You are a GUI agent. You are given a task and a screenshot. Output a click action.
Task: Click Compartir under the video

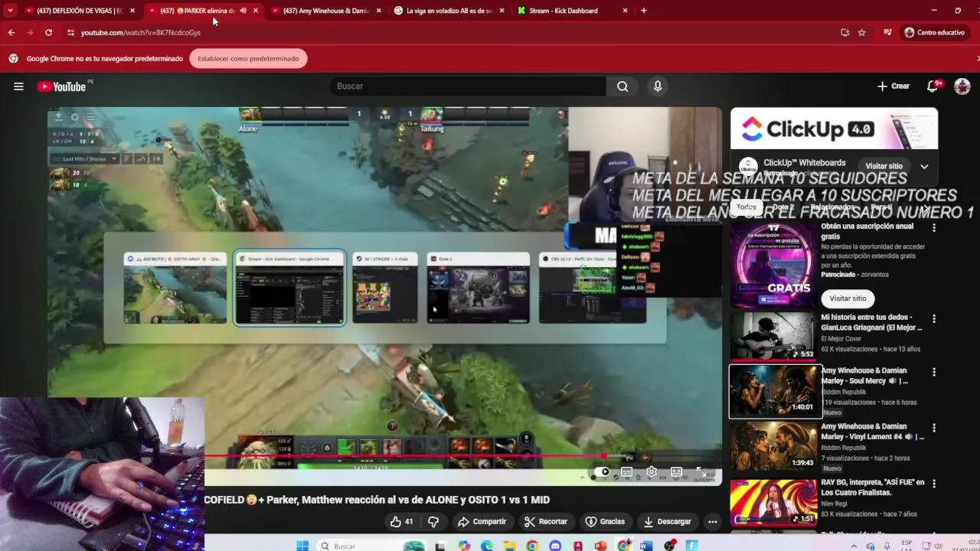click(x=482, y=521)
